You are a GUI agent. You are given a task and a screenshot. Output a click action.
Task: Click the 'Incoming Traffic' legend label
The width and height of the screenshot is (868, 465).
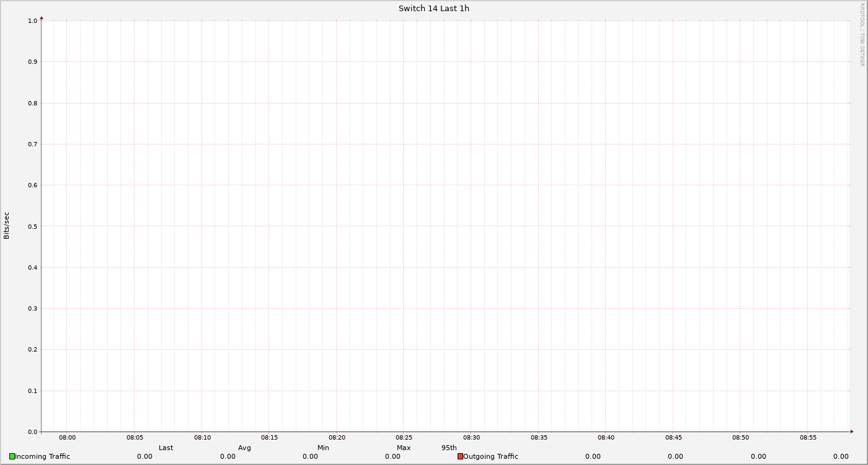click(x=43, y=456)
